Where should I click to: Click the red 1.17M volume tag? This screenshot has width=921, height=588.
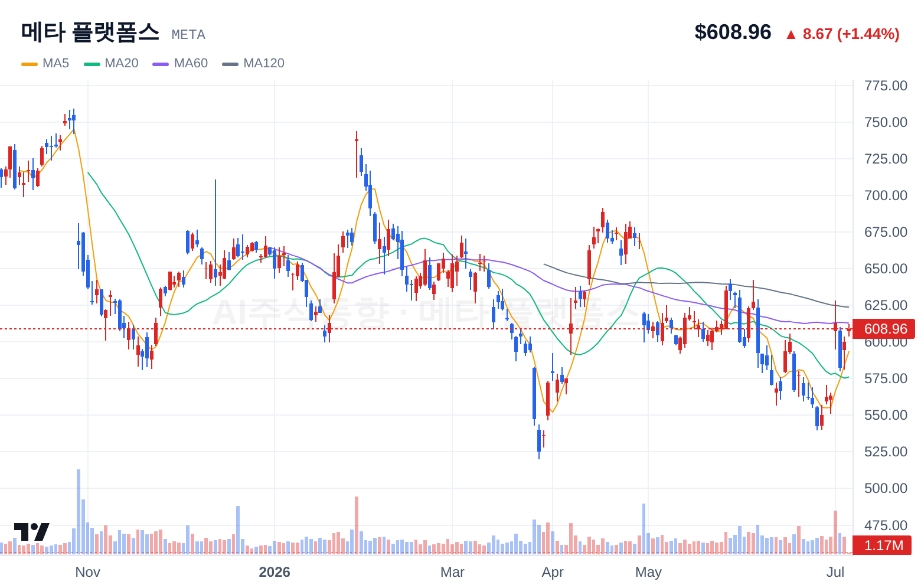coord(883,545)
